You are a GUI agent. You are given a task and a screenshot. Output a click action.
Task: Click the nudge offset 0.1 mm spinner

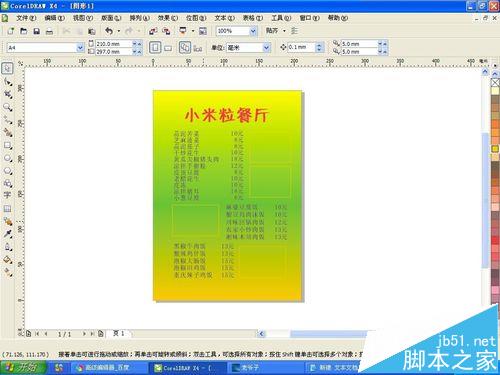point(319,47)
